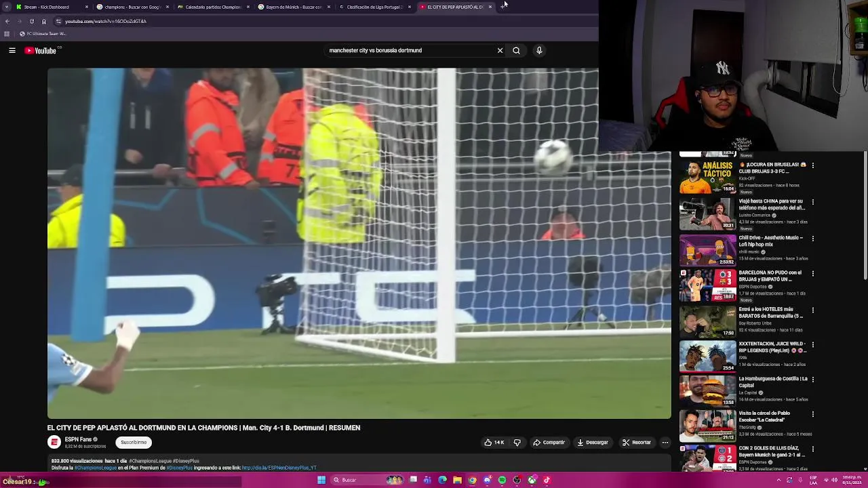Open browser home page icon
The image size is (868, 488).
pos(44,21)
